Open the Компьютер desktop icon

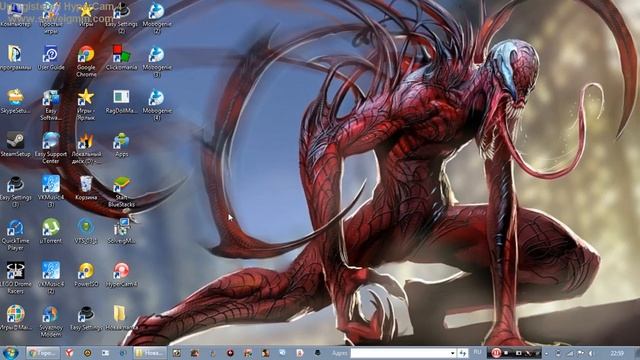(15, 14)
